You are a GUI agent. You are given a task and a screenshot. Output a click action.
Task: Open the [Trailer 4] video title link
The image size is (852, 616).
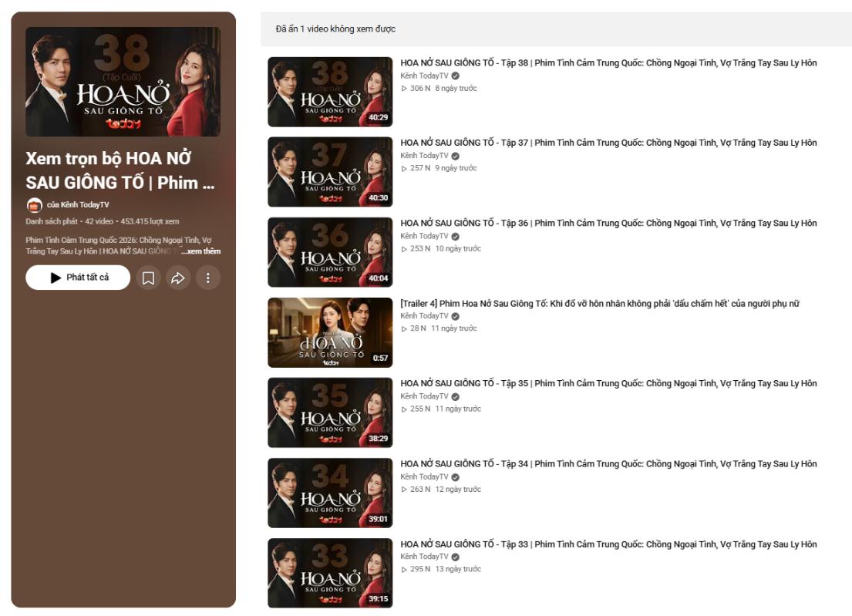pos(600,303)
